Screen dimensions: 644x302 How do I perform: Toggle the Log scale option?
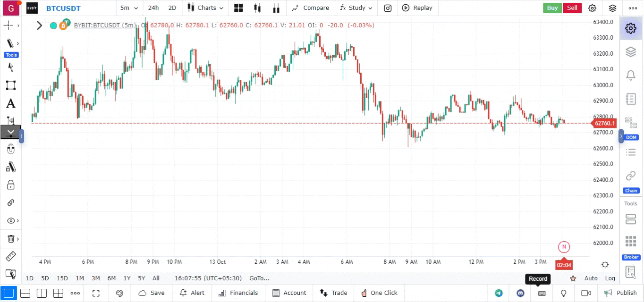click(x=610, y=278)
